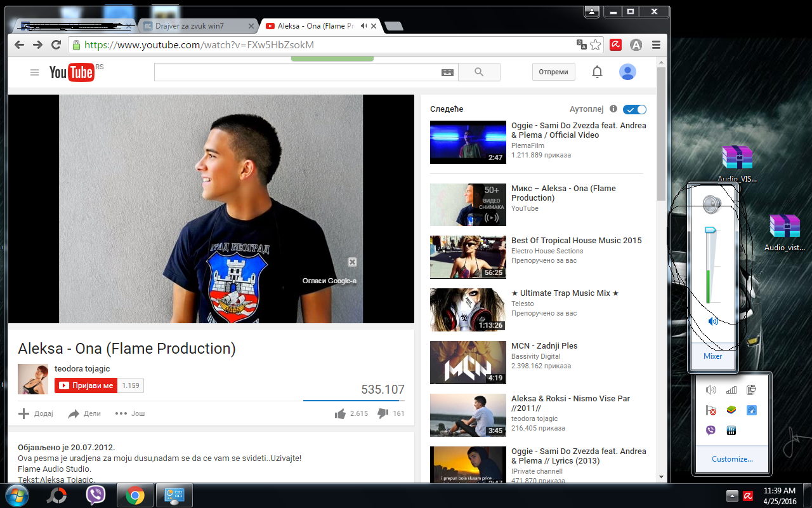Viewport: 812px width, 508px height.
Task: Mute the YouTube tab via its speaker icon
Action: click(x=363, y=26)
